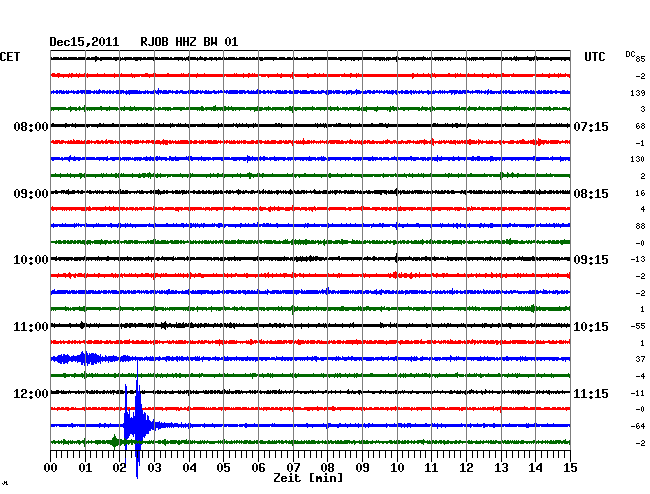Click minute axis tick label 11
The width and height of the screenshot is (650, 494).
point(431,468)
